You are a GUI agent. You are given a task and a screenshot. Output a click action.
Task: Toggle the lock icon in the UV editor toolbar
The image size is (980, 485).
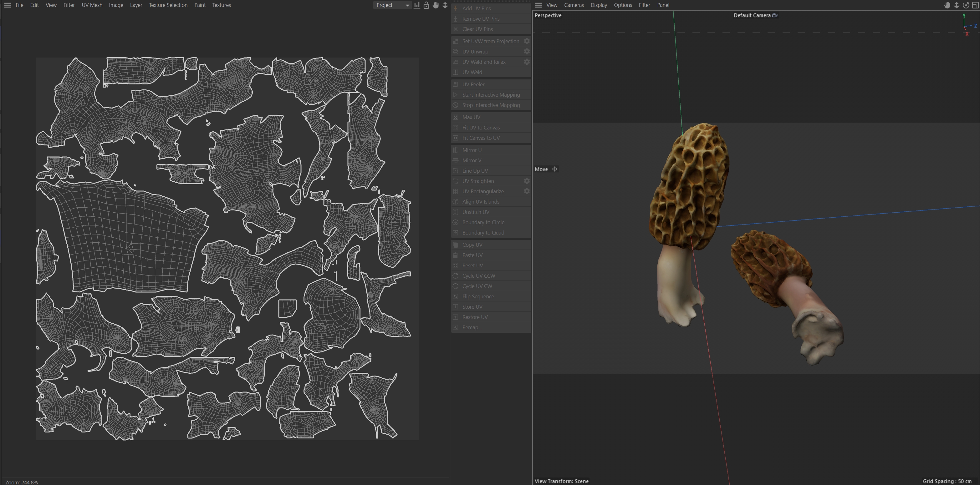click(426, 5)
